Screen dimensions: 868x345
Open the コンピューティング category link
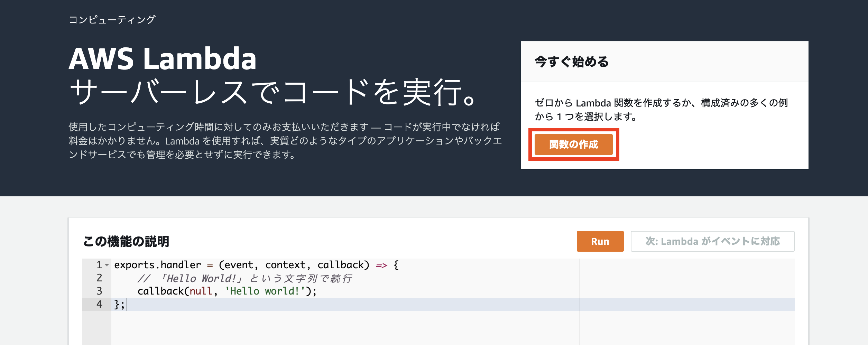[112, 20]
